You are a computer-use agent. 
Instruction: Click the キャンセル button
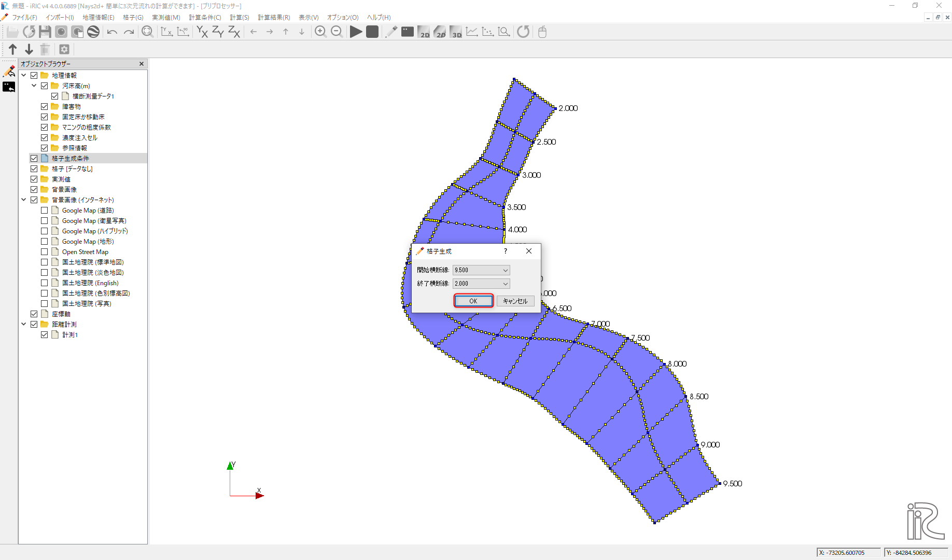pos(515,301)
